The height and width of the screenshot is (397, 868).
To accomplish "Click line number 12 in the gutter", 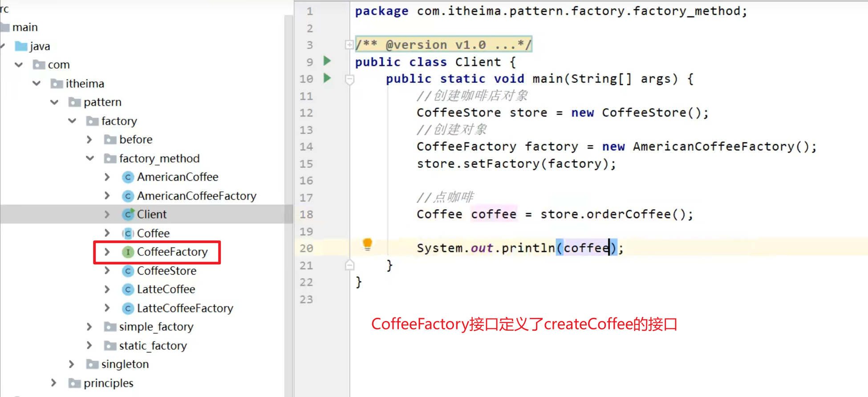I will tap(306, 113).
